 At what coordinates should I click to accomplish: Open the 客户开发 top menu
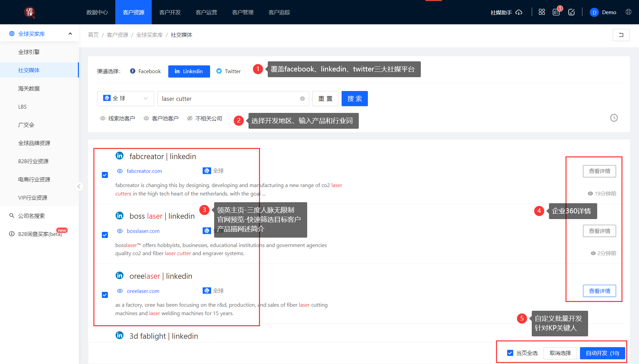[170, 12]
